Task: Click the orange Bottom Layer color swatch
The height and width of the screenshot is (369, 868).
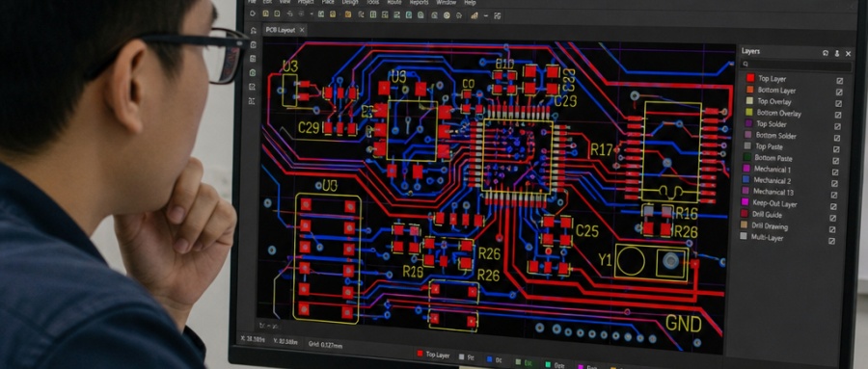Action: click(x=750, y=89)
